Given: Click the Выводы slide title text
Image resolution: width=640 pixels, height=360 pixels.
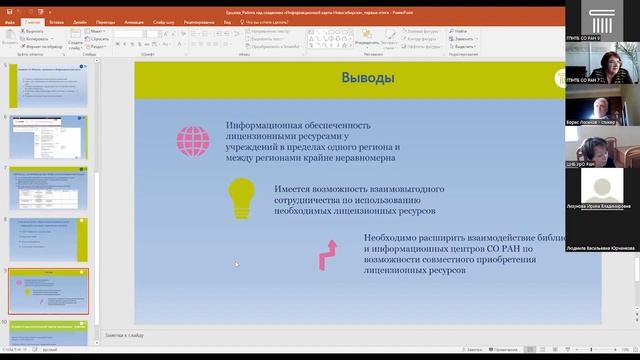Looking at the screenshot, I should coord(368,78).
